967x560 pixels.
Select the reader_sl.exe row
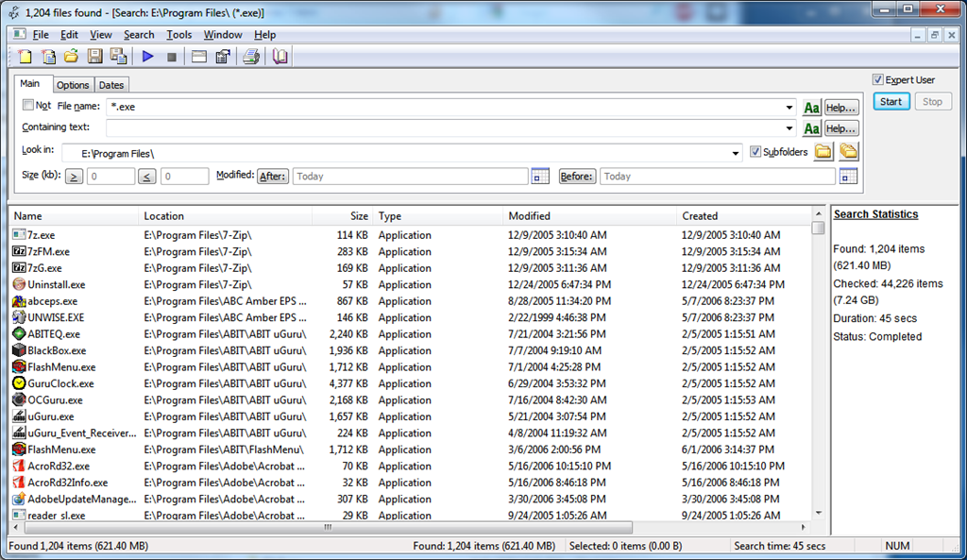(411, 516)
